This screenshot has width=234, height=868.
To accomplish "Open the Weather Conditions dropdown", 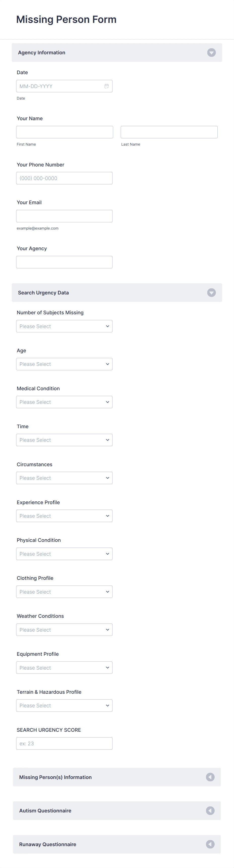I will point(64,629).
